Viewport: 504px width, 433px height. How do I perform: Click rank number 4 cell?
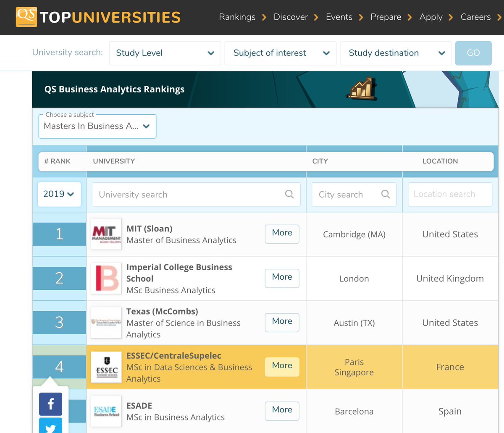point(59,367)
